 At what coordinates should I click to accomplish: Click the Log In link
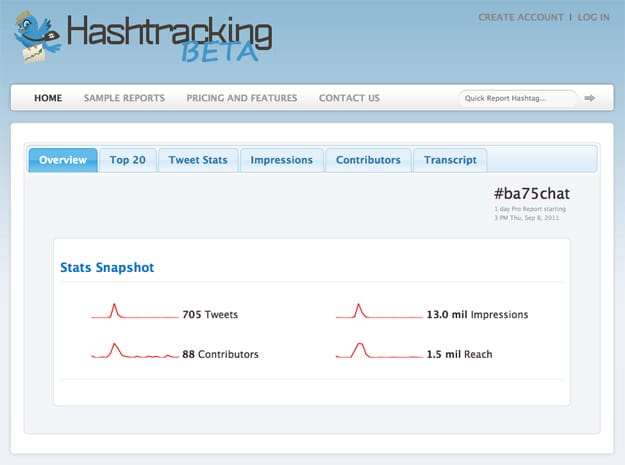coord(593,17)
